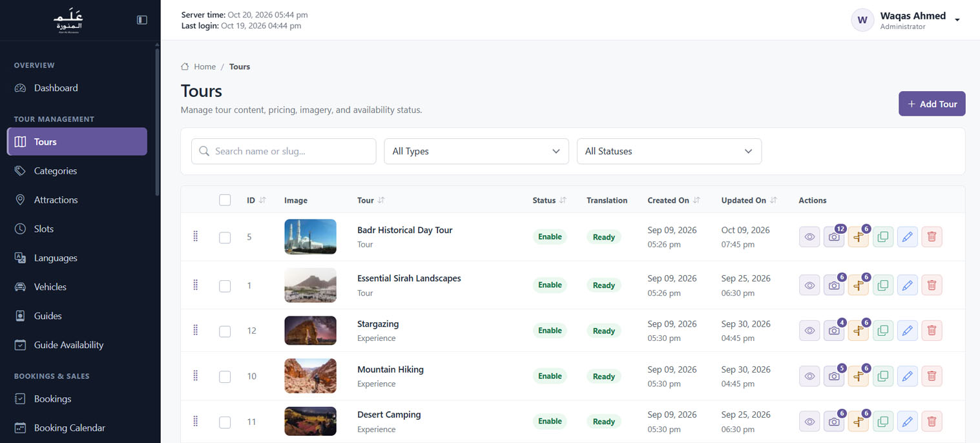
Task: Open the All Types filter dropdown
Action: [x=476, y=151]
